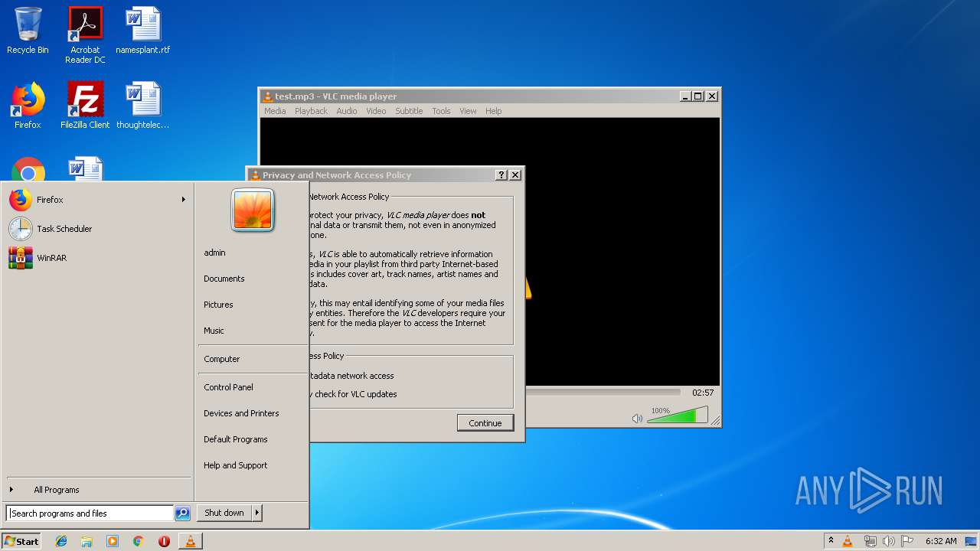
Task: Expand the Firefox jump list arrow
Action: click(184, 200)
